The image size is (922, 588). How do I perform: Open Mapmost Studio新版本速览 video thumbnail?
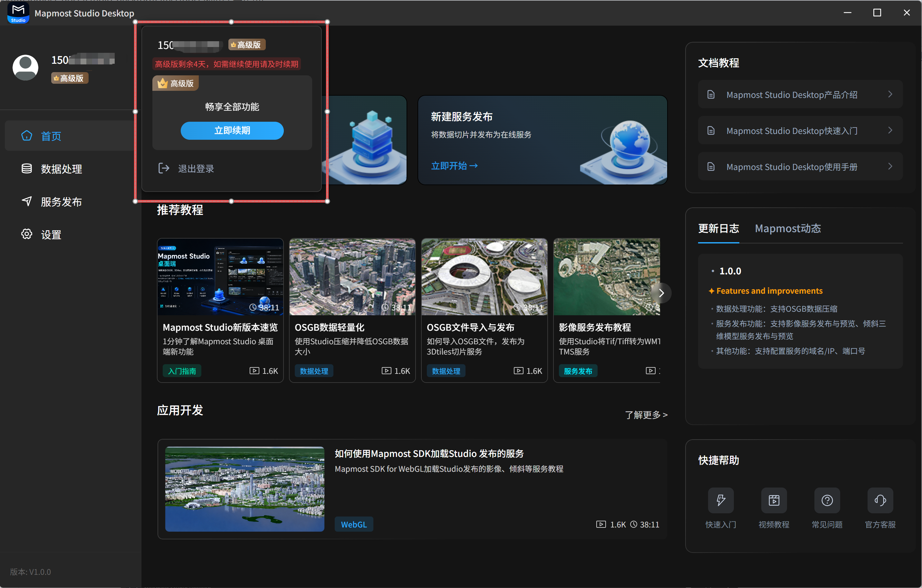(x=220, y=277)
